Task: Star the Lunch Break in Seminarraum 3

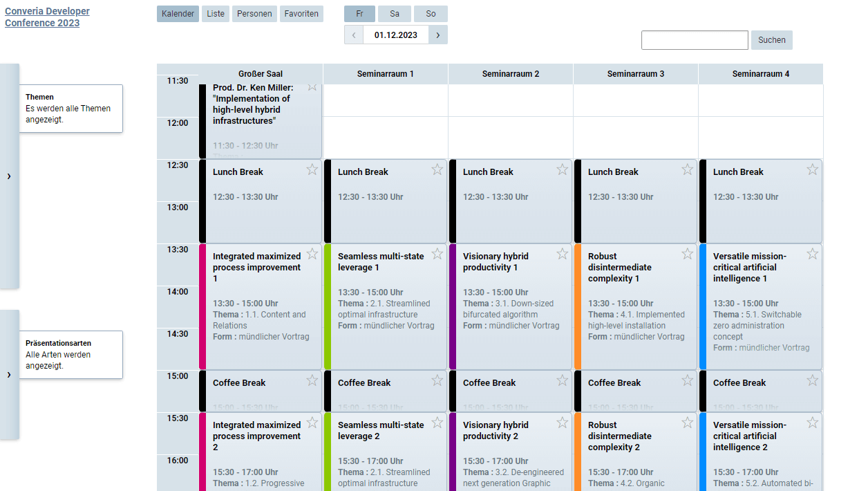Action: pyautogui.click(x=688, y=169)
